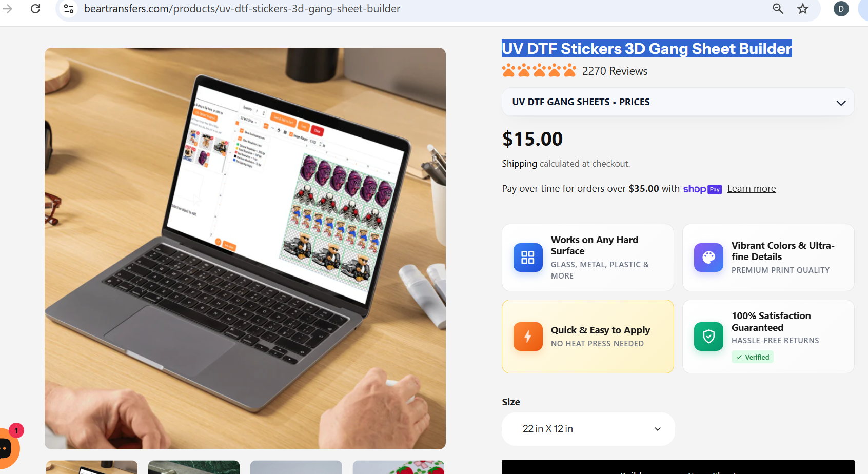The width and height of the screenshot is (868, 474).
Task: Open the browser profile avatar D
Action: [841, 9]
